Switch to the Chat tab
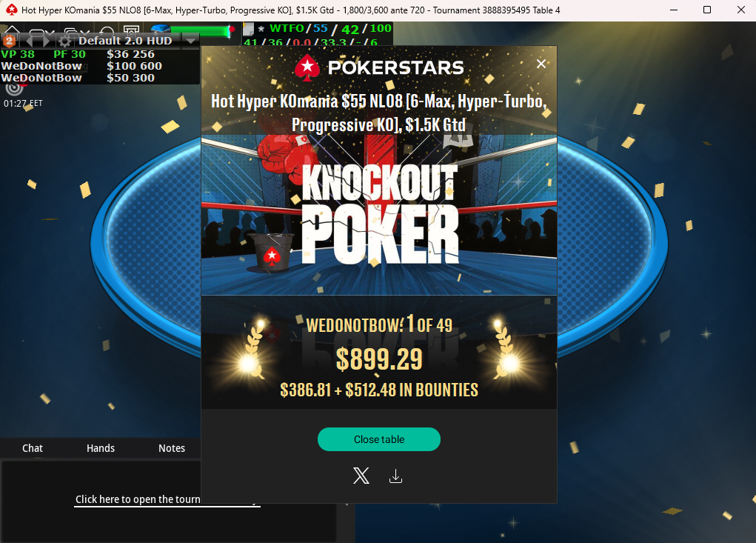Image resolution: width=756 pixels, height=543 pixels. tap(33, 448)
